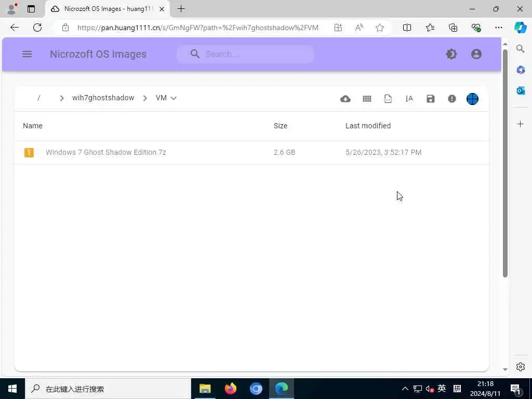Sort by Last modified column header
532x399 pixels.
point(368,126)
